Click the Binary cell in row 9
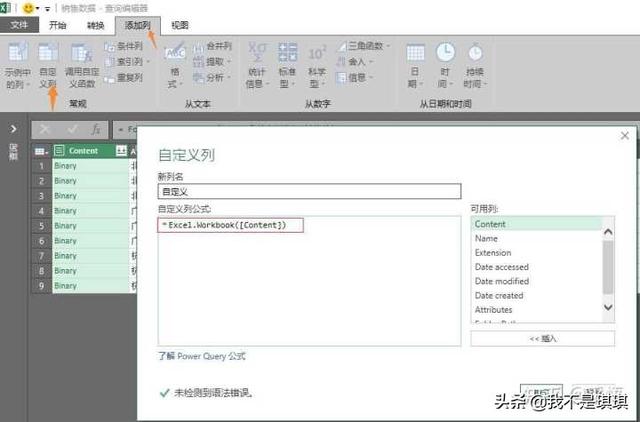The width and height of the screenshot is (640, 422). (x=91, y=286)
